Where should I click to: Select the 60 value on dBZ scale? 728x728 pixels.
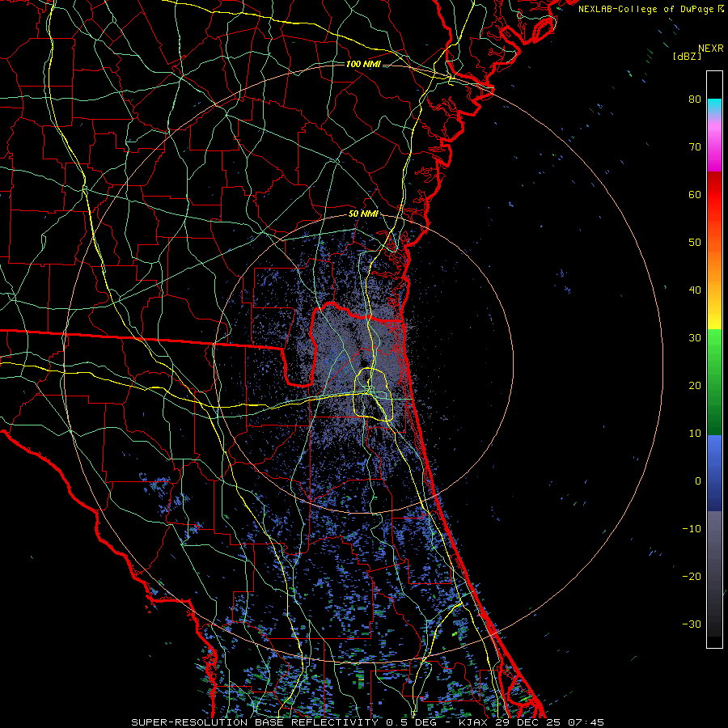[x=695, y=194]
